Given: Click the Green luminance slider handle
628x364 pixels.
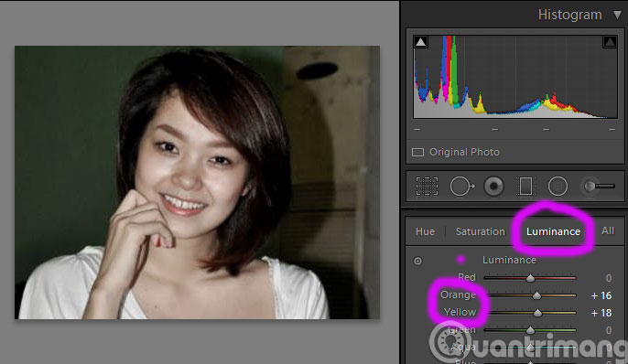Looking at the screenshot, I should [x=530, y=330].
